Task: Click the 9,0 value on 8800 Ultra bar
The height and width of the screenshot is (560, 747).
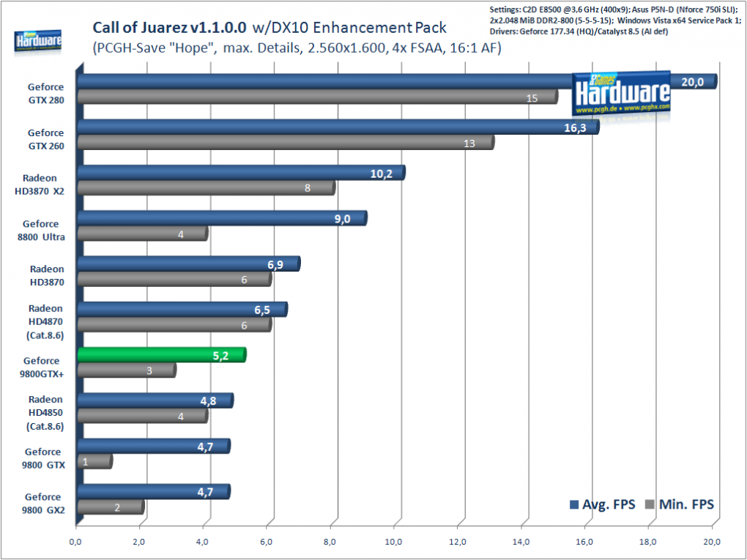Action: 342,219
